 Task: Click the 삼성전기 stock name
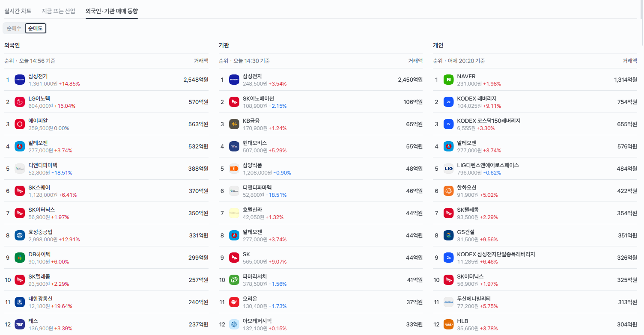(38, 76)
